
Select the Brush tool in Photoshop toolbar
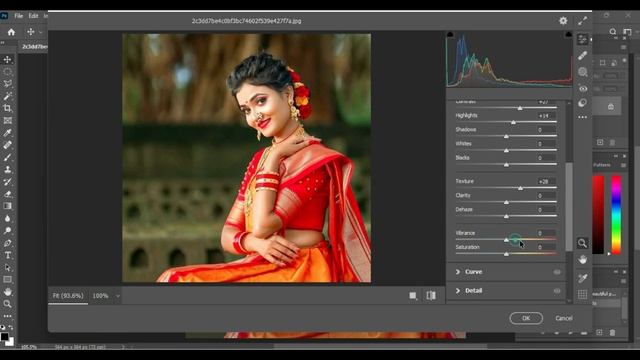click(7, 157)
